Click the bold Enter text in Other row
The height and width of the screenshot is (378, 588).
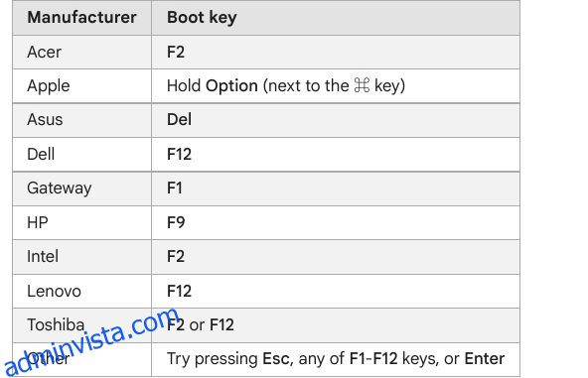click(484, 359)
